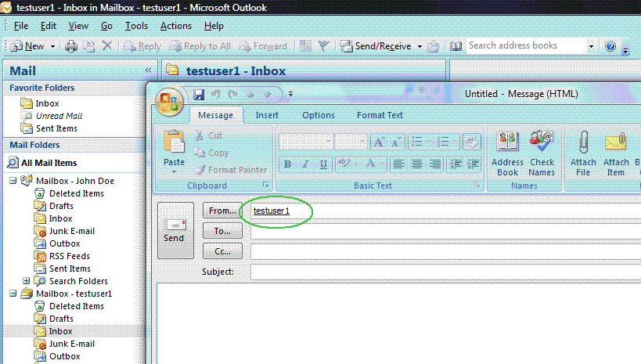Click the Redo arrow in quick access
Screen dimensions: 641x364
233,95
